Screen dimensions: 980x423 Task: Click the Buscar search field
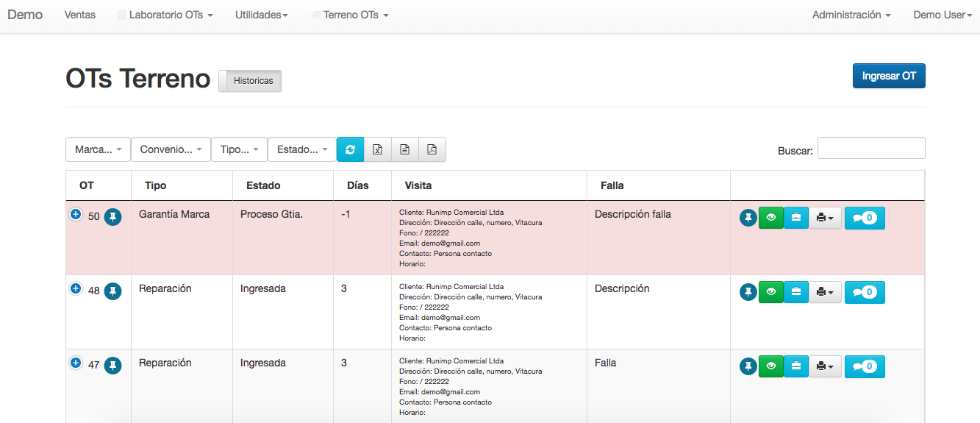pos(871,148)
